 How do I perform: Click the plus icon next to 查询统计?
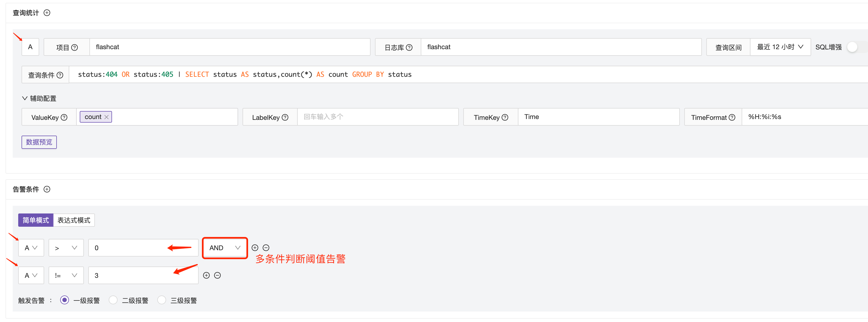(x=47, y=13)
